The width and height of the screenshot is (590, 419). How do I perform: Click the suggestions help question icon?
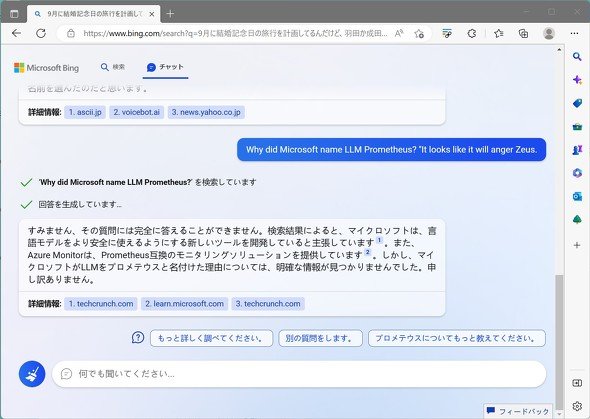pos(138,337)
